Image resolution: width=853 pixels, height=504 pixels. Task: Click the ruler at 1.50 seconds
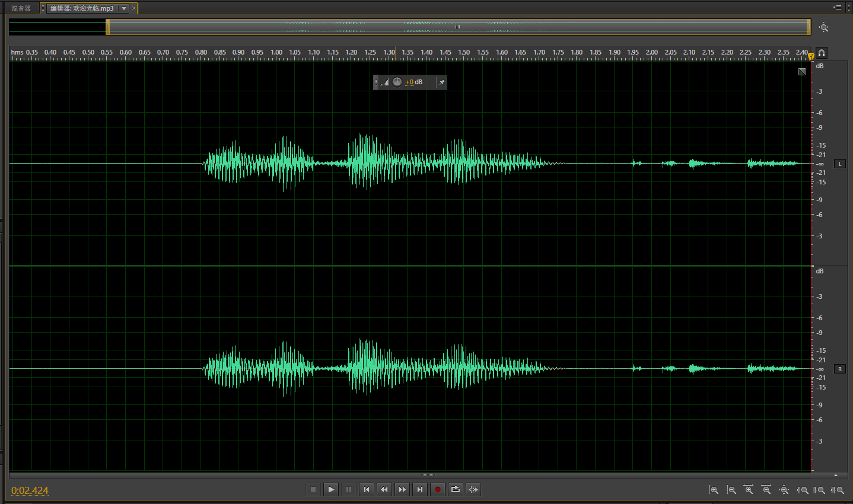464,53
